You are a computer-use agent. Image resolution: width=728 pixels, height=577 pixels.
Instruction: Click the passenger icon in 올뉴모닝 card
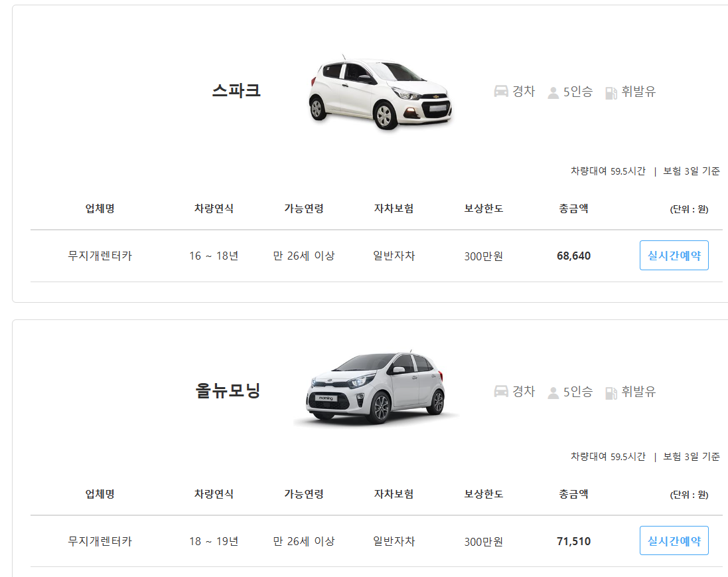(553, 393)
